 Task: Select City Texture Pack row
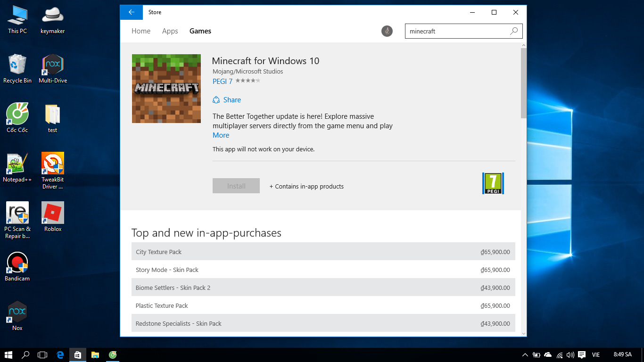coord(323,252)
